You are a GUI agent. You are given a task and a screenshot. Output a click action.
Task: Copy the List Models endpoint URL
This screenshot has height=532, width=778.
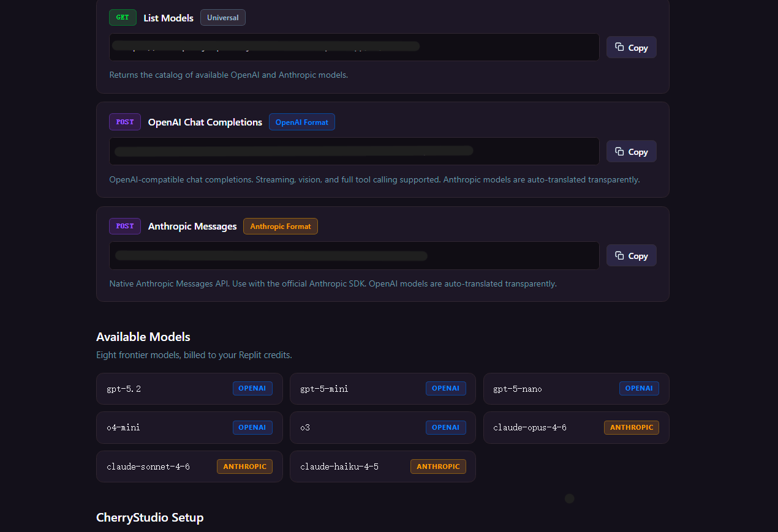(631, 47)
